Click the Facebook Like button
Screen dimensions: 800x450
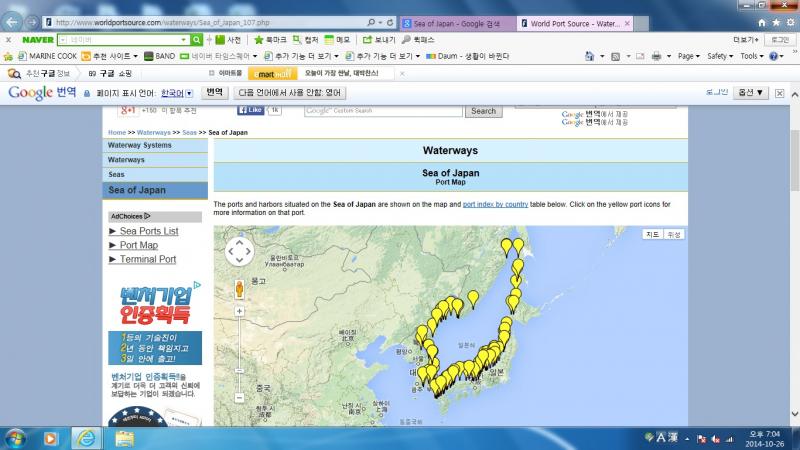249,111
